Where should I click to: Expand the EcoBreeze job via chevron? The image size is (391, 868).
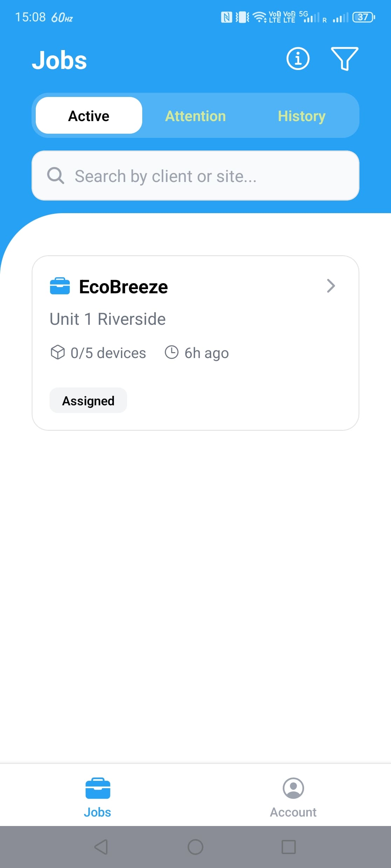331,286
